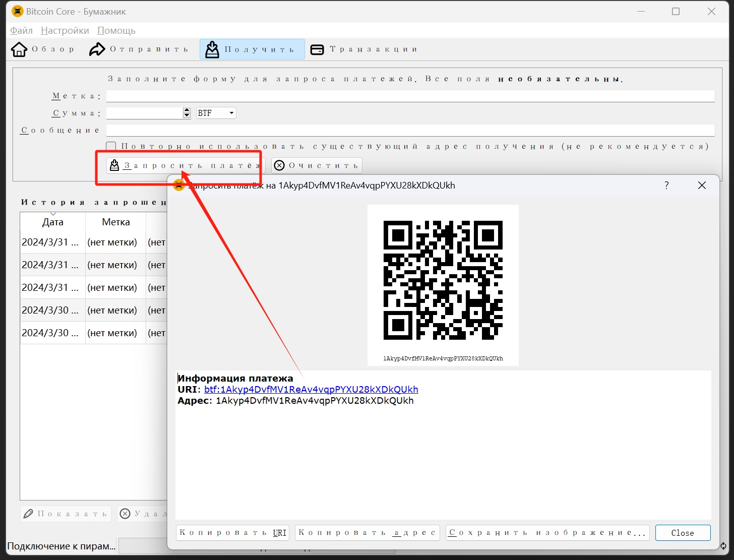Click (нет метки) label in first row

[x=112, y=242]
